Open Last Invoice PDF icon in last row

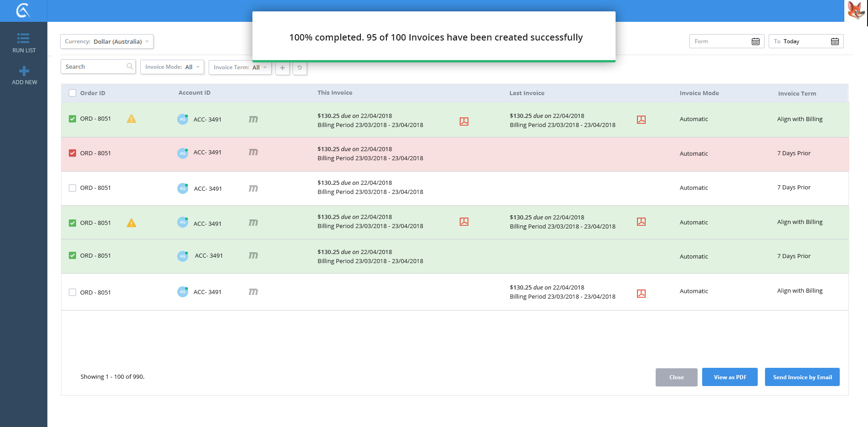[x=641, y=294]
